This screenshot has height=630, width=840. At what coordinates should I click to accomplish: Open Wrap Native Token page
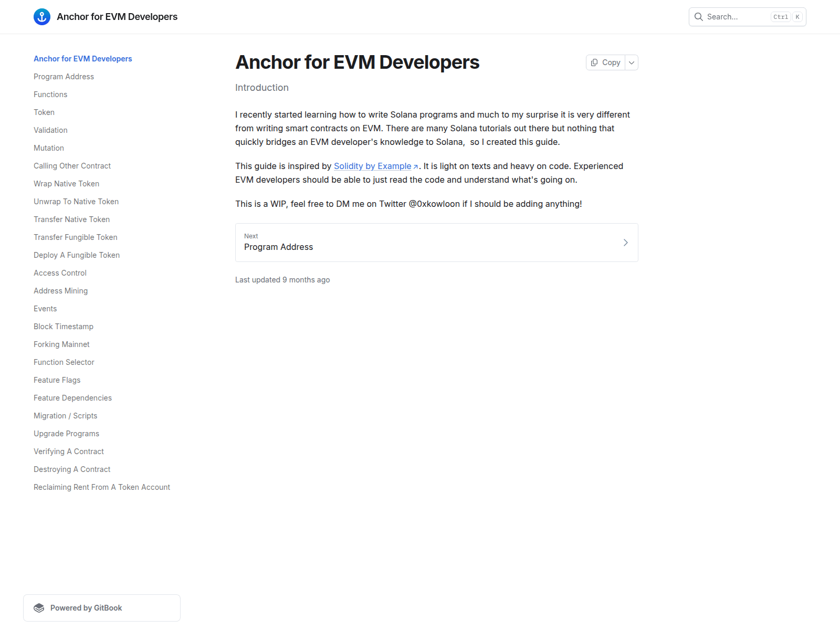coord(67,184)
